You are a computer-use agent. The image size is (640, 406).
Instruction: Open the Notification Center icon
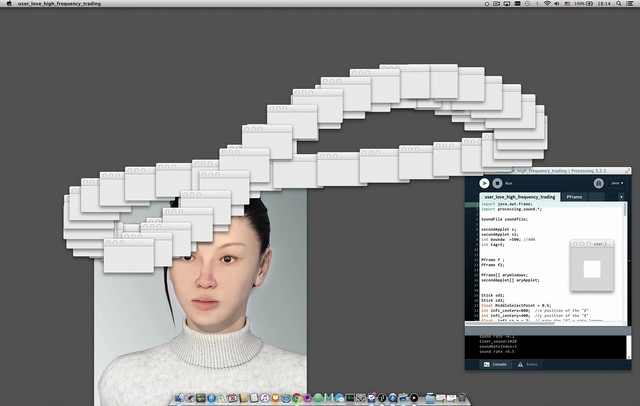point(631,4)
